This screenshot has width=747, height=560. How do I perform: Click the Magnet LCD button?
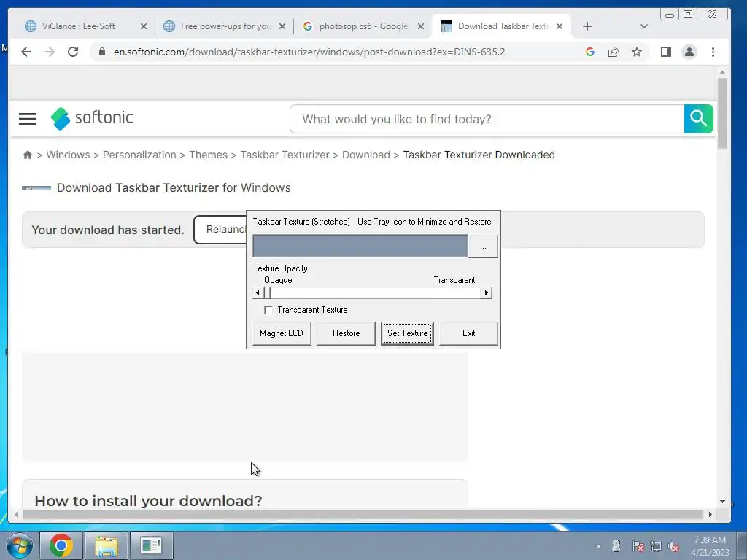[282, 333]
